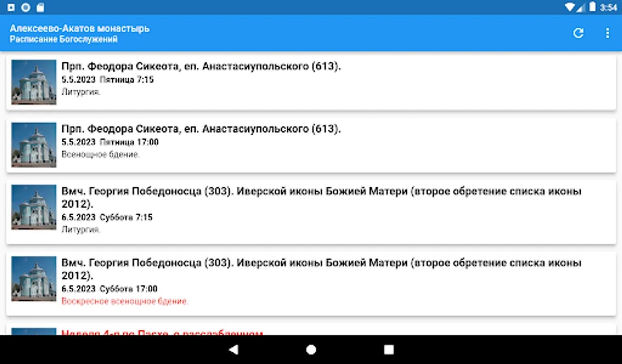Open the cellular signal status icon
This screenshot has width=622, height=364.
581,7
